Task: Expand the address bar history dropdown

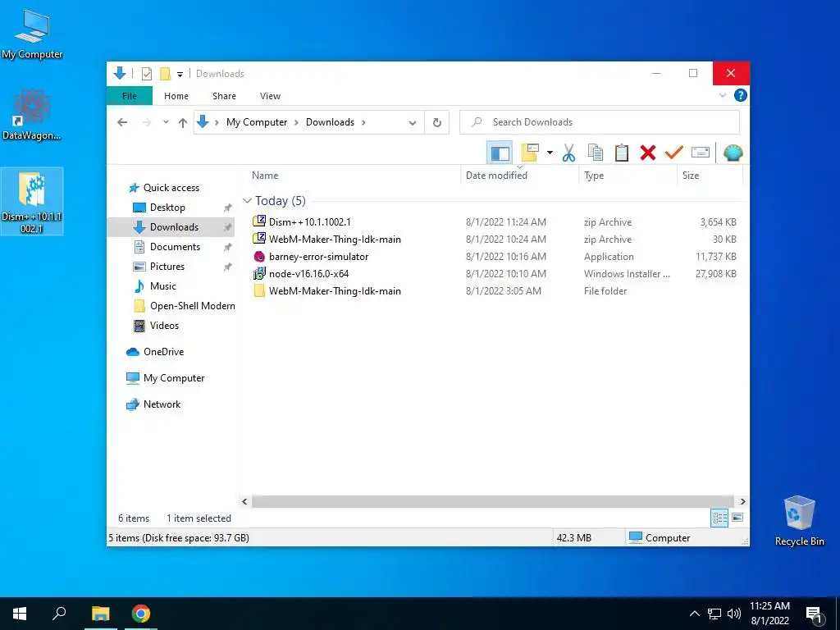Action: click(x=413, y=123)
